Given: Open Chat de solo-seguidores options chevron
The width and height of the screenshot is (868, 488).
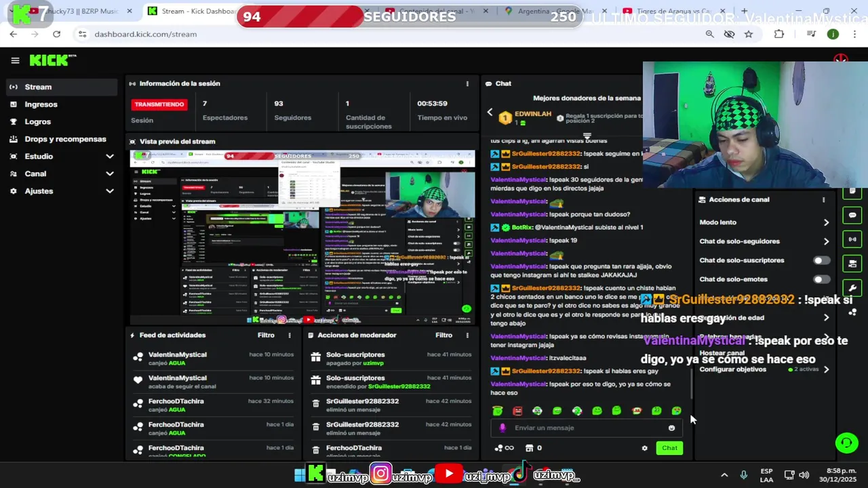Looking at the screenshot, I should (x=826, y=241).
